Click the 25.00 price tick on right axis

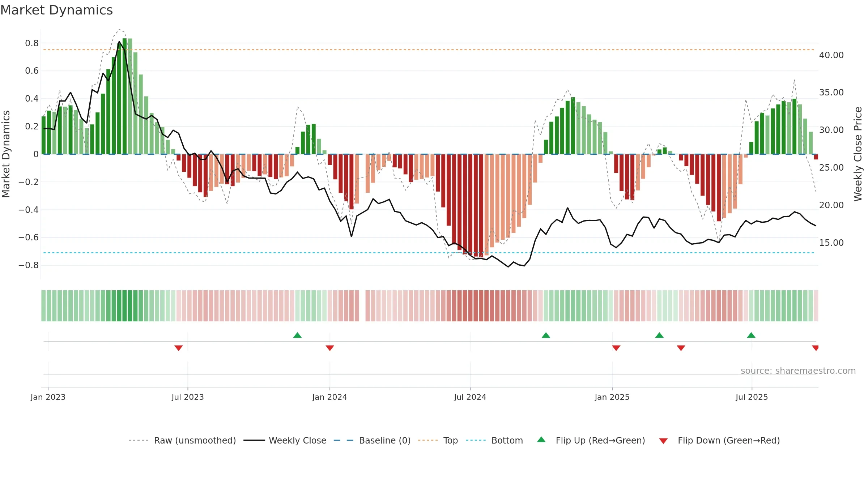(x=831, y=167)
